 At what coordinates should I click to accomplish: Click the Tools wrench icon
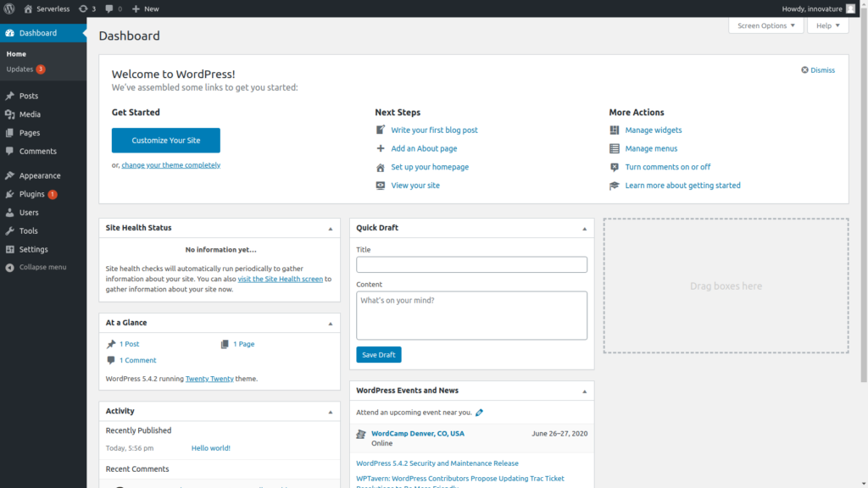[10, 230]
